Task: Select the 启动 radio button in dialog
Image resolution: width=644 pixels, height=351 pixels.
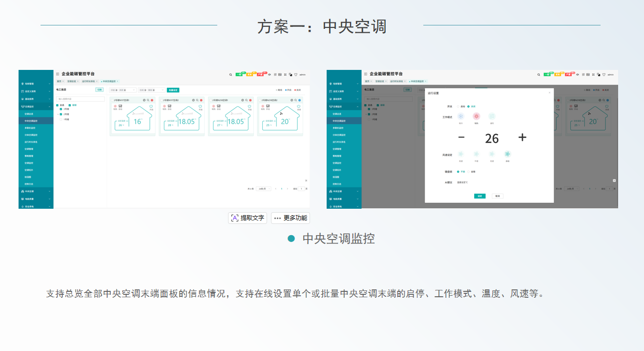Action: click(458, 106)
